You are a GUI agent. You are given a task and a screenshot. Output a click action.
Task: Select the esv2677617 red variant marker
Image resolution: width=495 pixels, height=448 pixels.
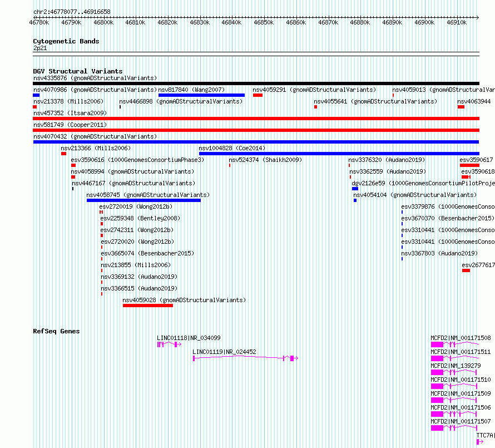(466, 270)
